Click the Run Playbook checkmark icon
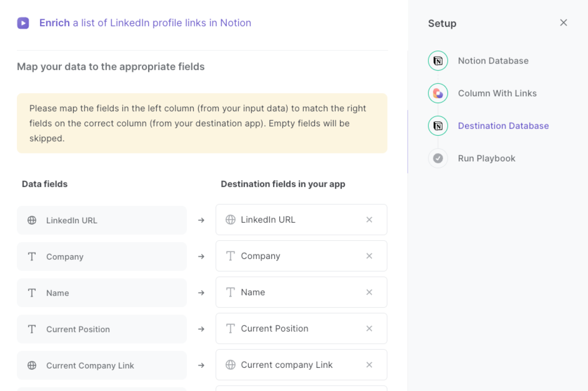 click(438, 158)
